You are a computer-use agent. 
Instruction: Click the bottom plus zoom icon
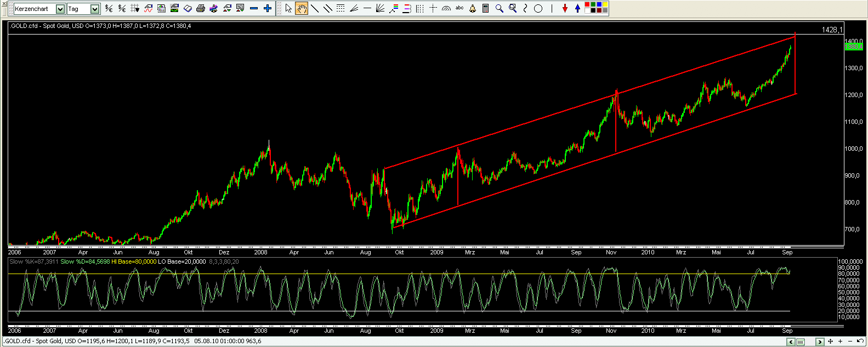point(840,342)
